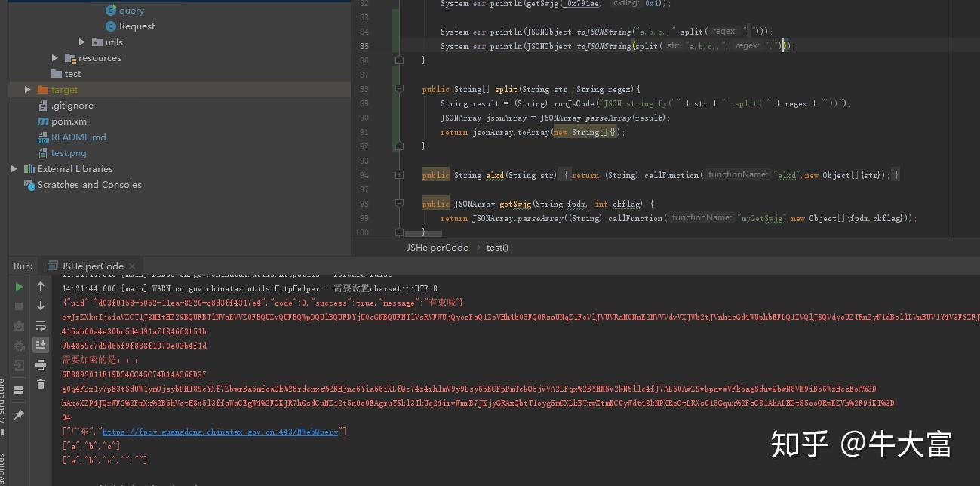Click console line ["a","b","c","",""]
Viewport: 980px width, 486px height.
(x=104, y=460)
